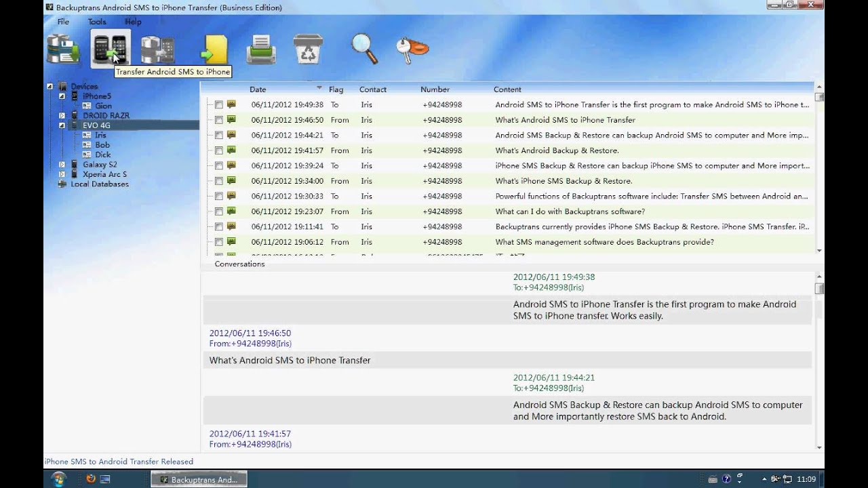Select the Bob contact in tree
The height and width of the screenshot is (488, 868).
[102, 145]
